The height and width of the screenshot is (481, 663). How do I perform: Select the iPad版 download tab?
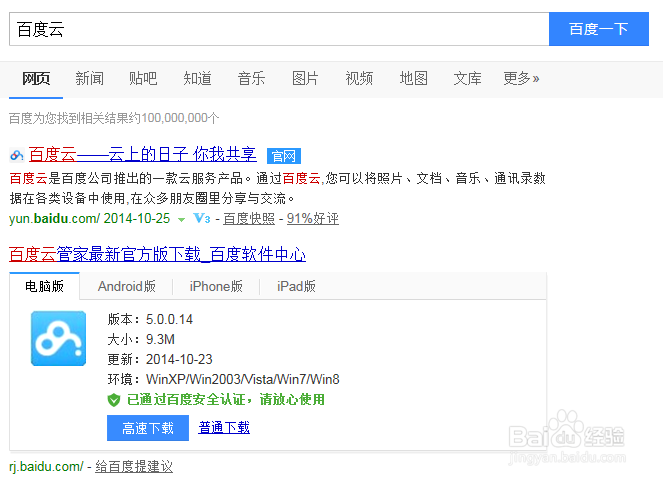[x=296, y=286]
